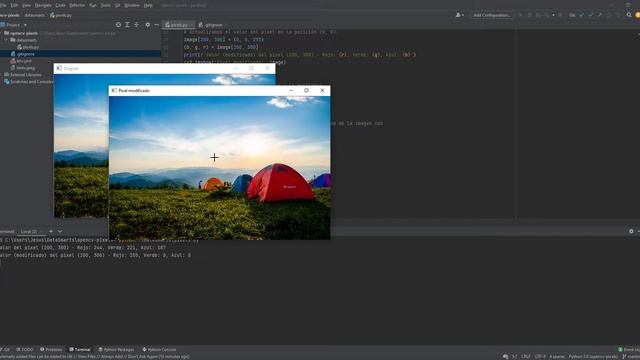
Task: Open the Run menu
Action: (93, 5)
